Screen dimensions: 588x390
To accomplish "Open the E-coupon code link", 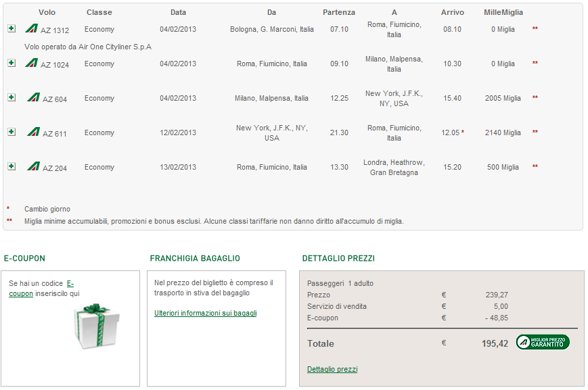I will point(70,283).
